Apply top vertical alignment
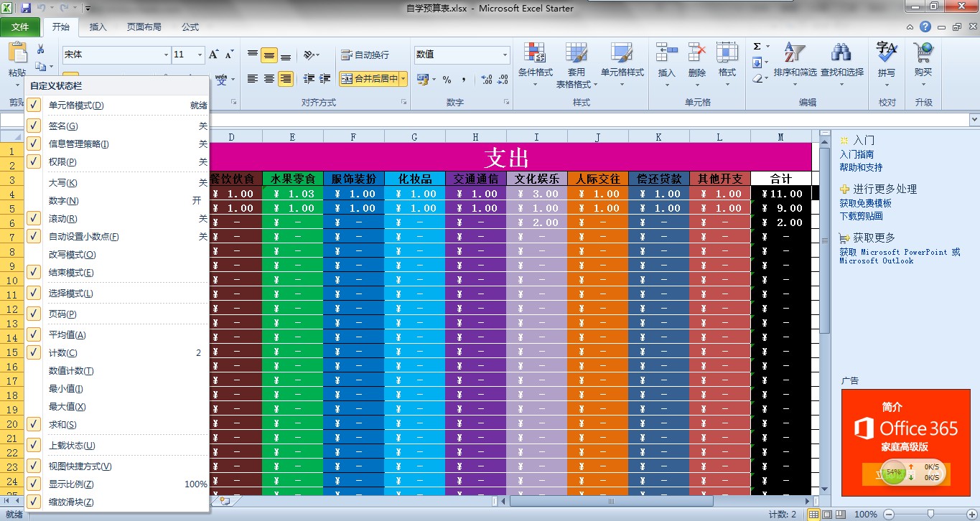Image resolution: width=980 pixels, height=521 pixels. click(x=253, y=55)
